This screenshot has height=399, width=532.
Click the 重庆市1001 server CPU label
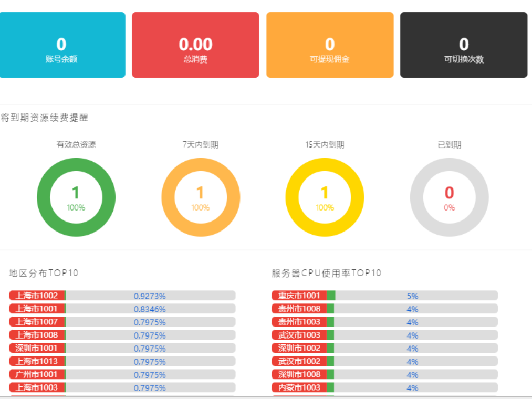click(x=299, y=296)
